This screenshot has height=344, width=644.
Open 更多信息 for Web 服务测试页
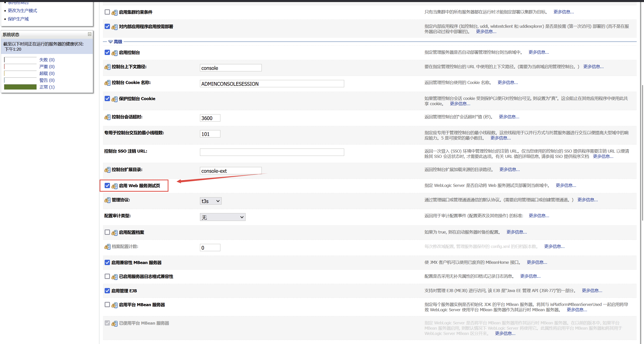tap(566, 185)
